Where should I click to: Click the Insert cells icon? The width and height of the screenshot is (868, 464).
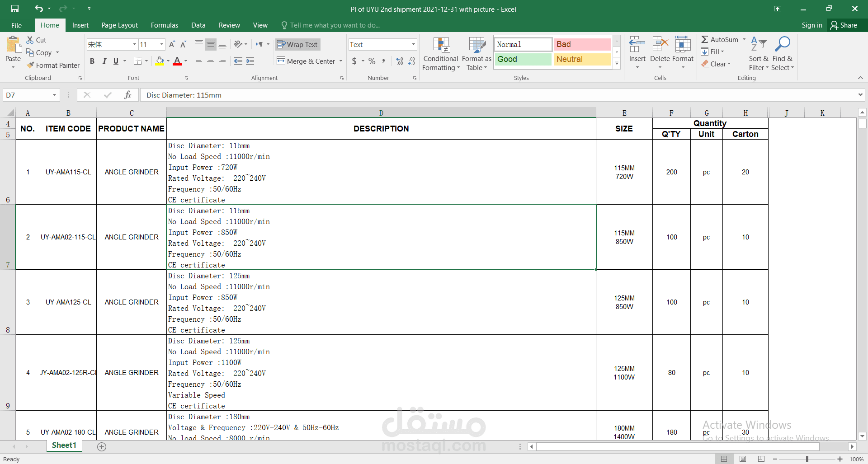pos(637,45)
